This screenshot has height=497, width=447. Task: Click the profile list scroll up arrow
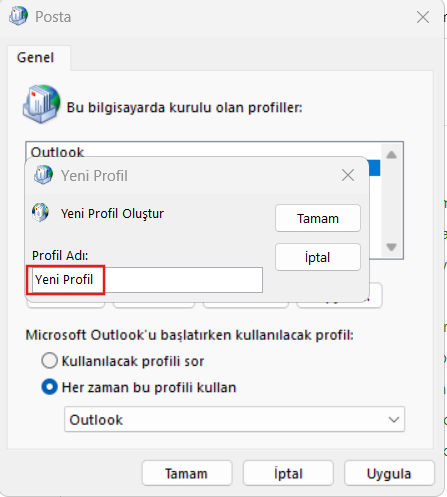[x=391, y=155]
